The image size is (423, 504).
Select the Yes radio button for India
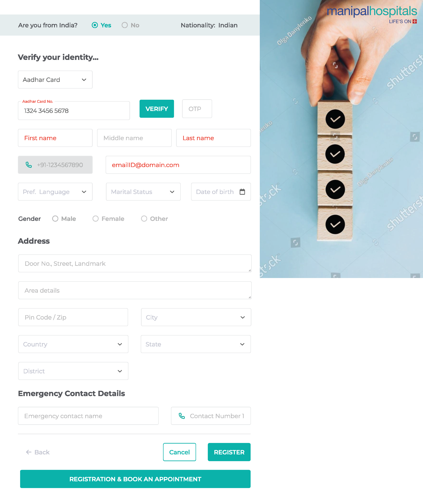click(x=95, y=25)
